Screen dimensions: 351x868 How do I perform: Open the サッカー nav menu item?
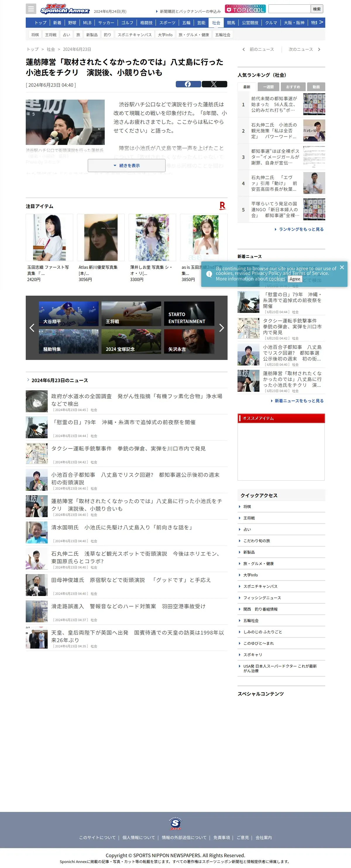pyautogui.click(x=106, y=22)
